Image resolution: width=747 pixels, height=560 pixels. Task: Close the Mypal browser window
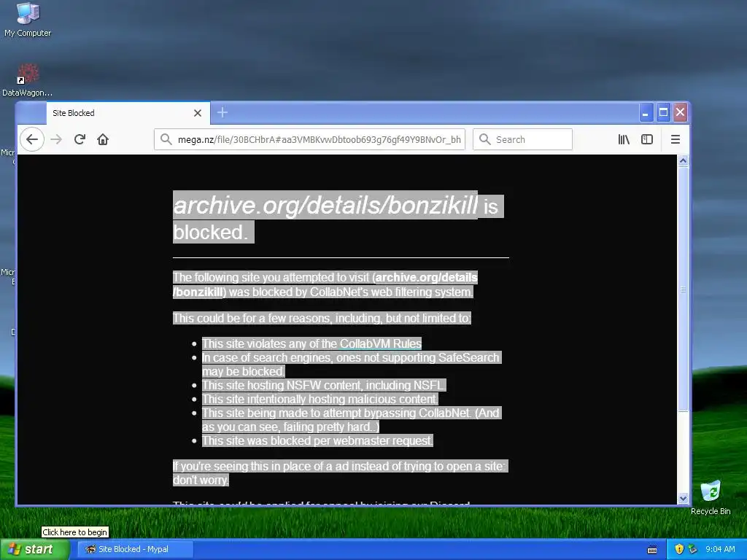pos(680,113)
